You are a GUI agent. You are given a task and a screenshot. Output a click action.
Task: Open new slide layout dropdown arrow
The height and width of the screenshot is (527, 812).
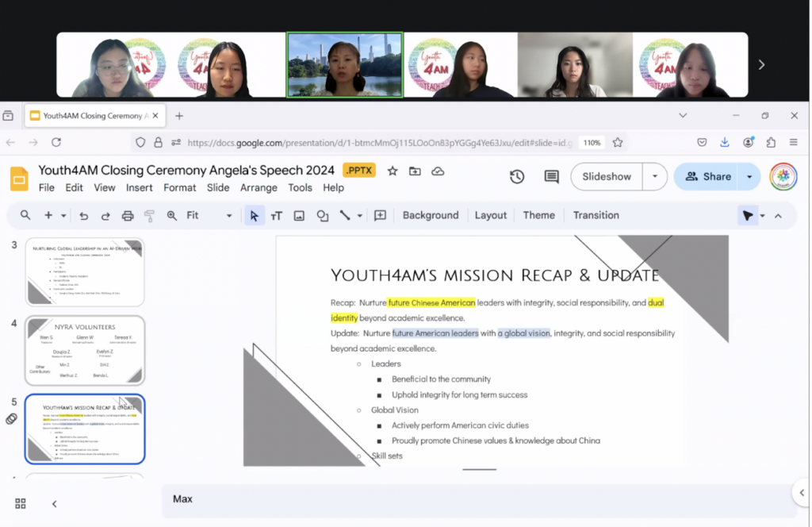click(63, 216)
